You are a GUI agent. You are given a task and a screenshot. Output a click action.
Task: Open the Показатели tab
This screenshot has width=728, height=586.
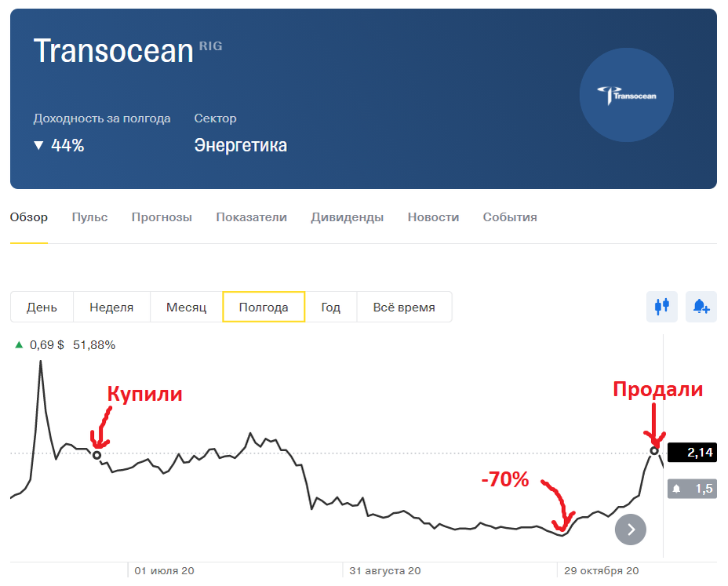click(251, 217)
